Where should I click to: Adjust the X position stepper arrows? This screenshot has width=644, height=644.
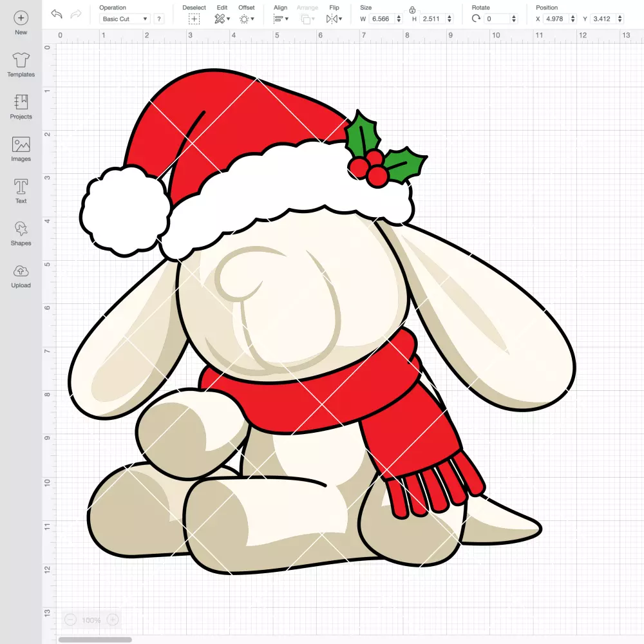pos(573,19)
